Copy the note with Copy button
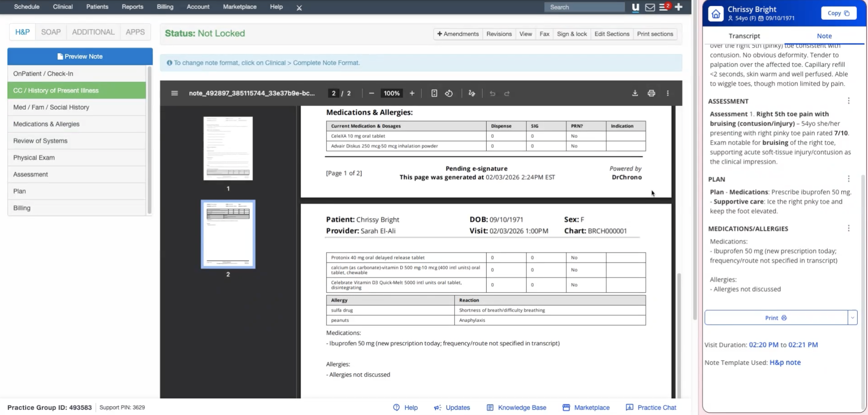 838,13
